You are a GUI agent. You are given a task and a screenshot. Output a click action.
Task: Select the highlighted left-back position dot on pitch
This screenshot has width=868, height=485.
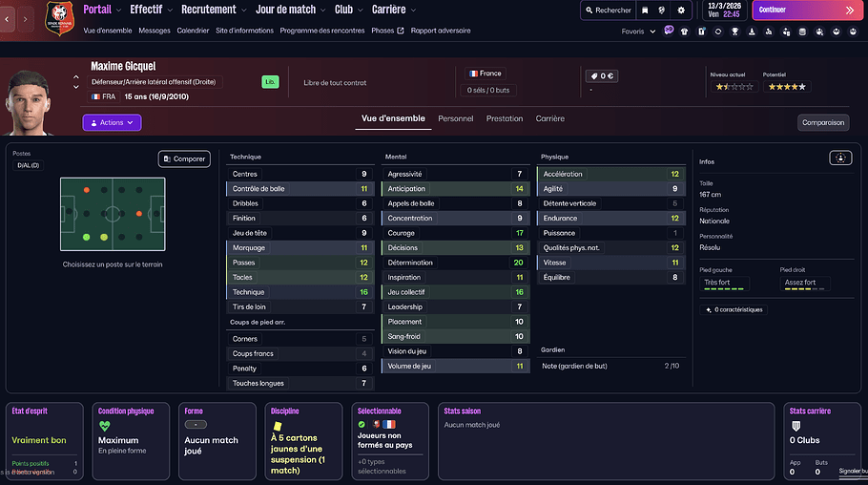pos(87,237)
